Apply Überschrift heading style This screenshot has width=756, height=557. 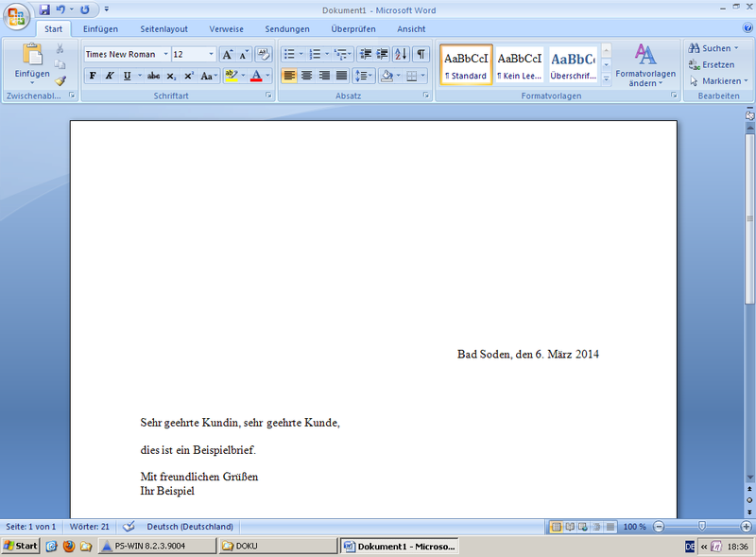pos(574,64)
